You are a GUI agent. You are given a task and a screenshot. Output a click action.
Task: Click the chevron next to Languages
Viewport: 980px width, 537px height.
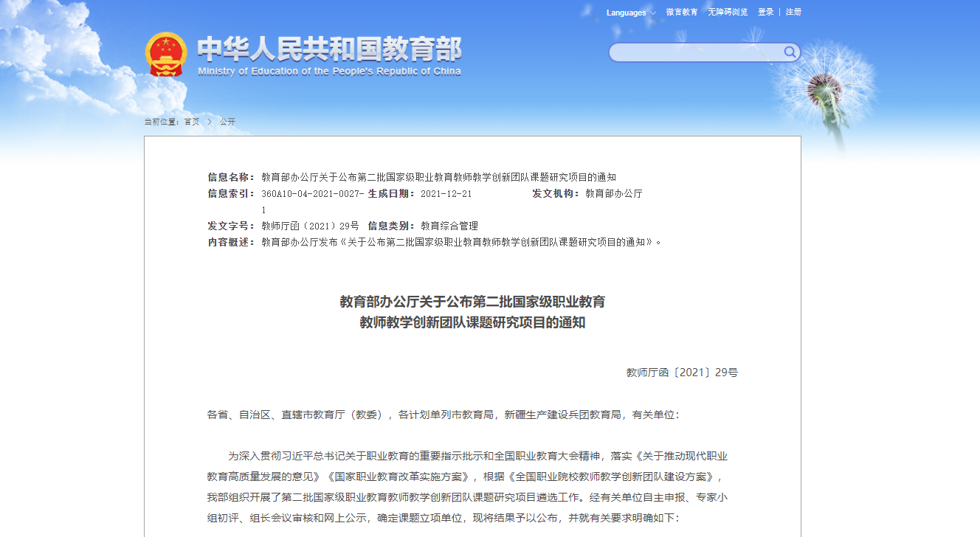pos(653,13)
